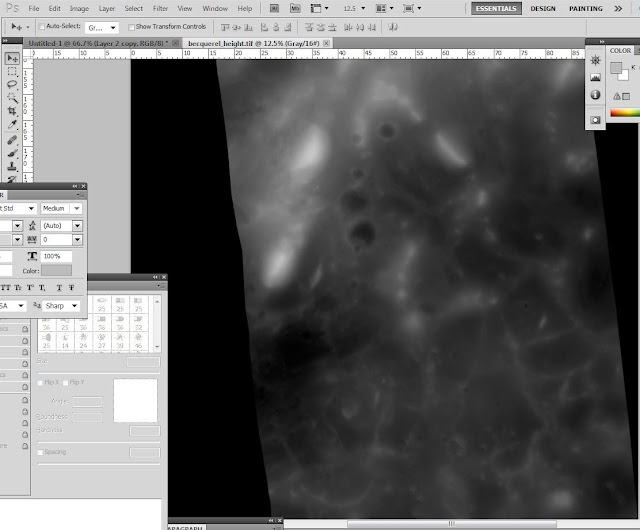Open the Info panel icon
The width and height of the screenshot is (640, 530).
(595, 95)
